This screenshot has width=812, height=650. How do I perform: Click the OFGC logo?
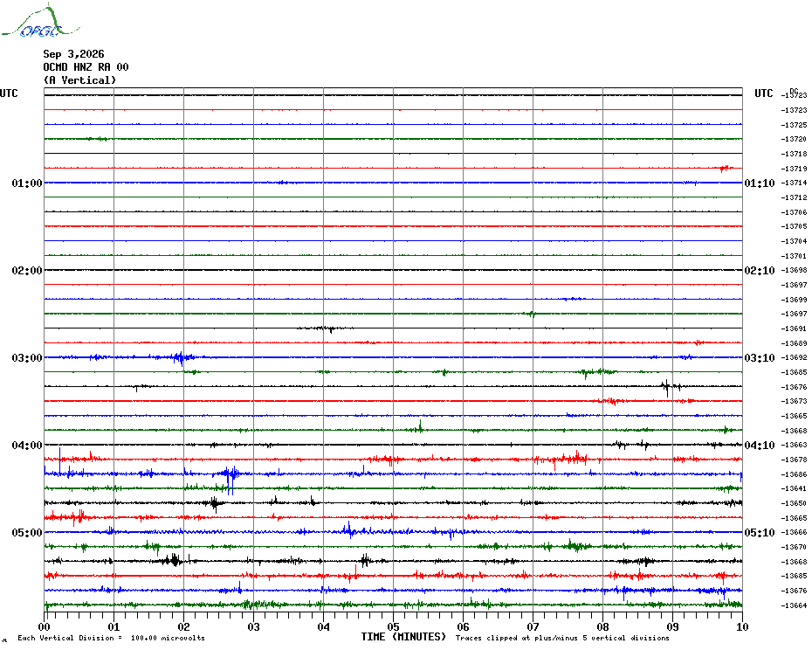coord(41,21)
